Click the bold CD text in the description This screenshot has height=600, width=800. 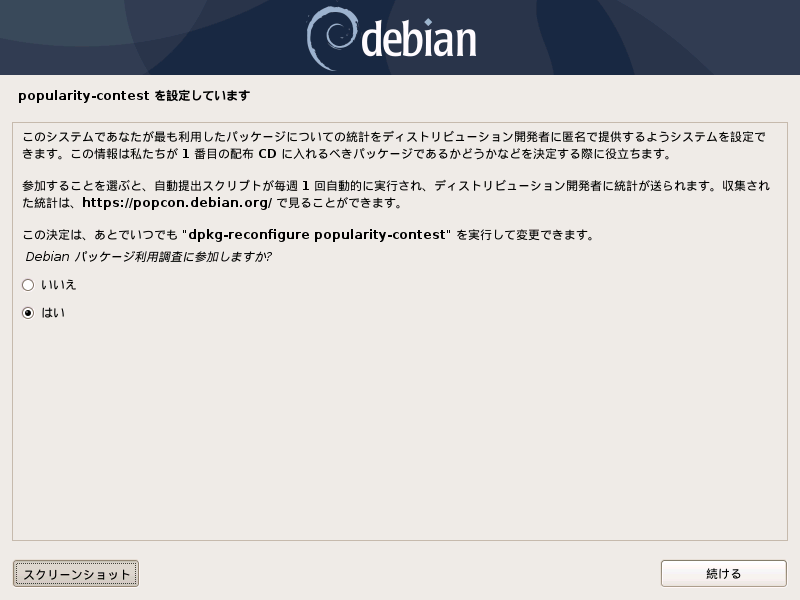coord(267,154)
